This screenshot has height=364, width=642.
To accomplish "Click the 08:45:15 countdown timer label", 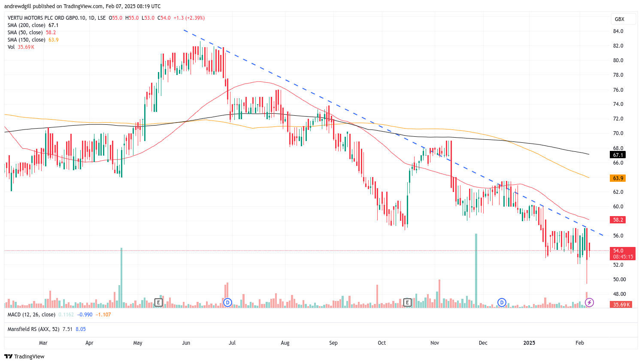I will coord(623,257).
